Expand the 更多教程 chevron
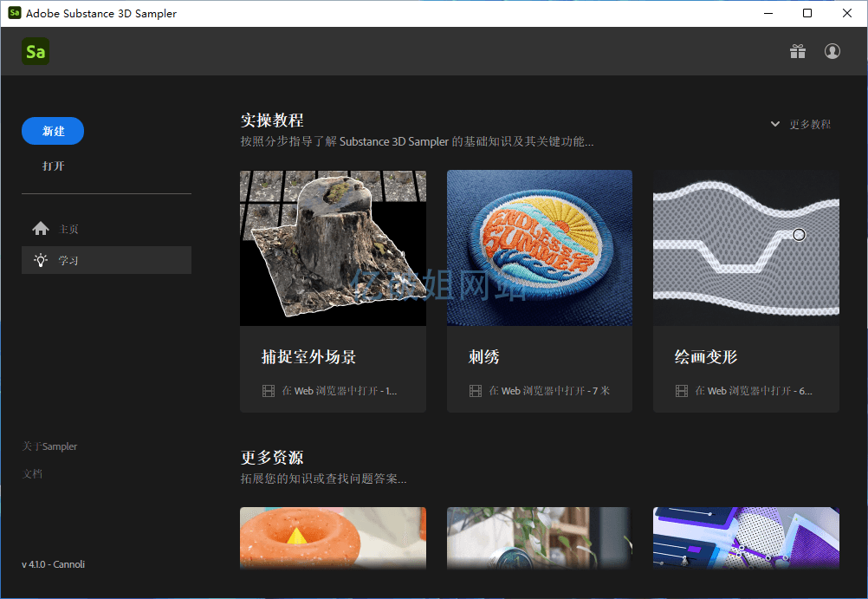Image resolution: width=868 pixels, height=599 pixels. click(775, 124)
